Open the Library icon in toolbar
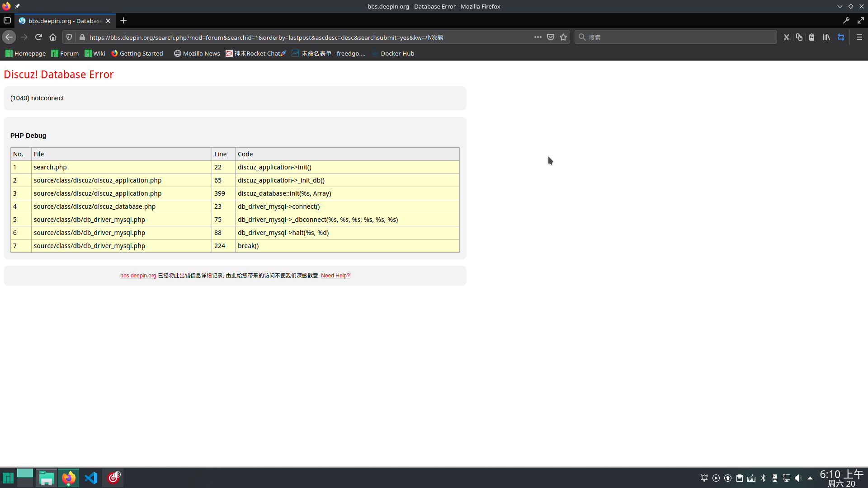The height and width of the screenshot is (488, 868). pos(826,37)
